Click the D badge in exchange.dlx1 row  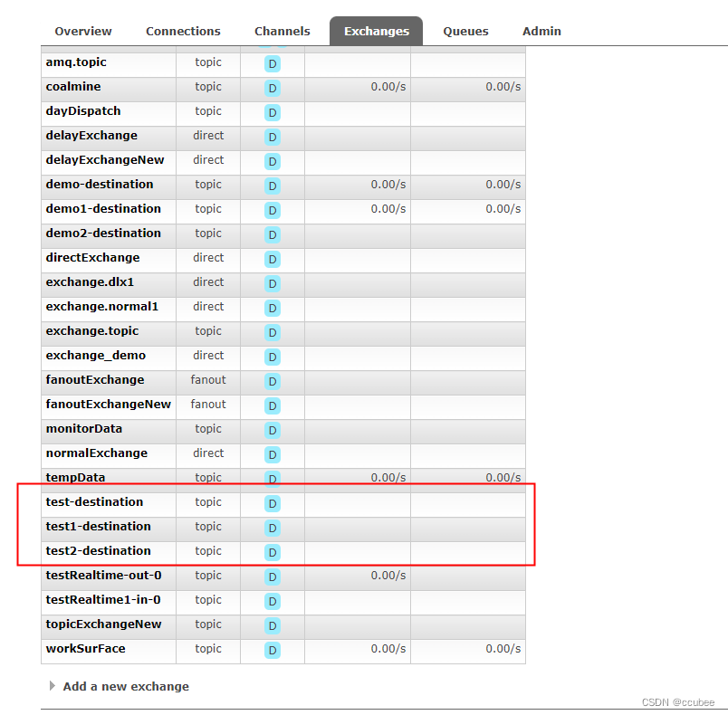[273, 284]
